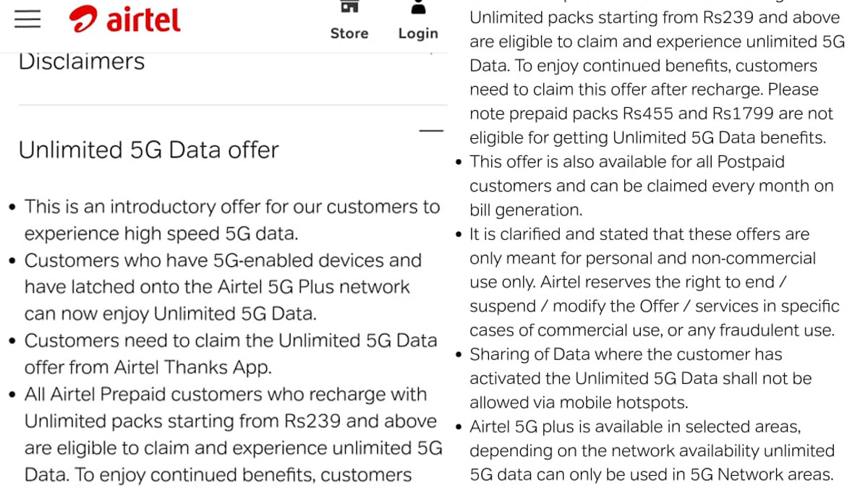Click the airtel wordmark text
Viewport: 868px width, 488px height.
tap(143, 20)
